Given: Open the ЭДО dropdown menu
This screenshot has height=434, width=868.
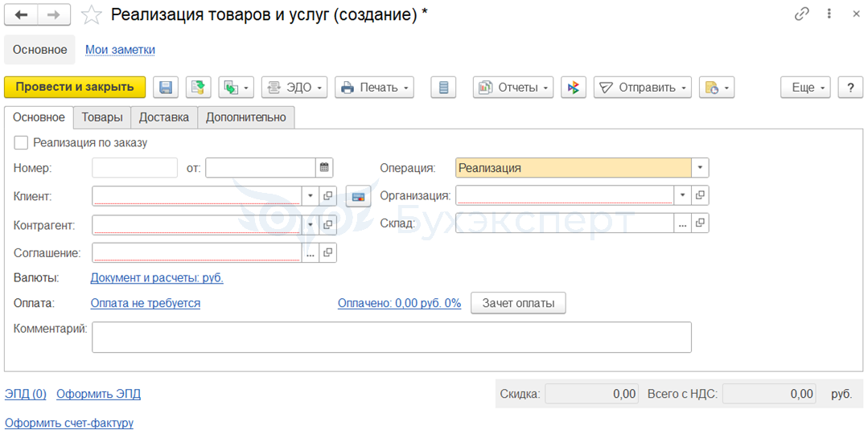Looking at the screenshot, I should click(294, 88).
